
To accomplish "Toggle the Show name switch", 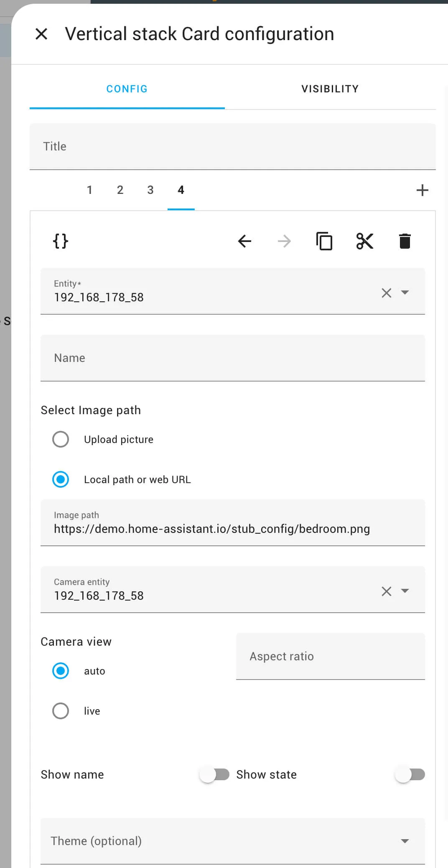I will (214, 774).
